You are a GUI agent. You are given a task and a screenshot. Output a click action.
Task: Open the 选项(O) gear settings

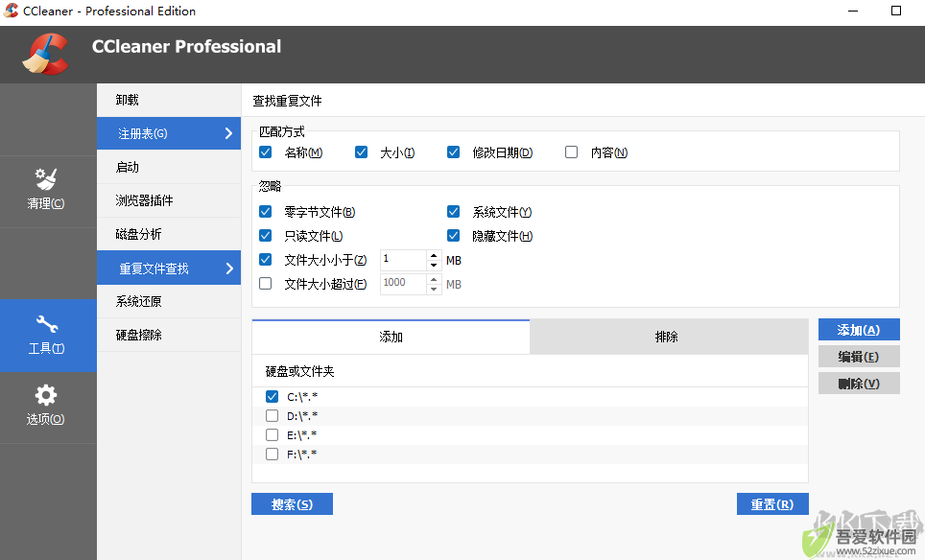click(x=46, y=407)
